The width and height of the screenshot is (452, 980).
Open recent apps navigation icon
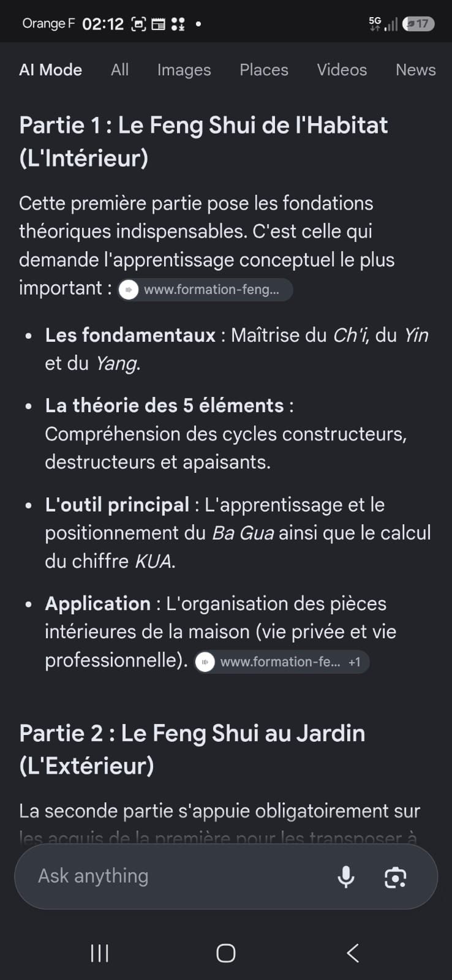click(99, 952)
